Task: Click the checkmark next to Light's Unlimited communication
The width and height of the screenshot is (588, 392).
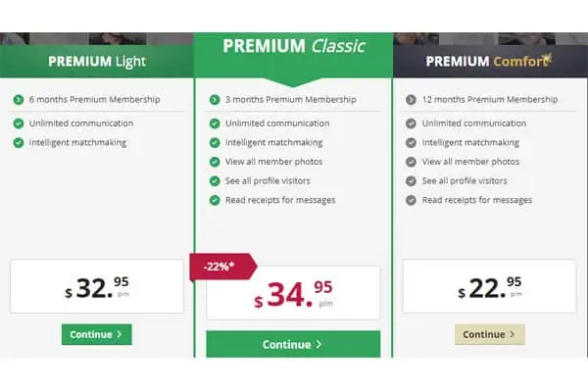Action: click(19, 123)
